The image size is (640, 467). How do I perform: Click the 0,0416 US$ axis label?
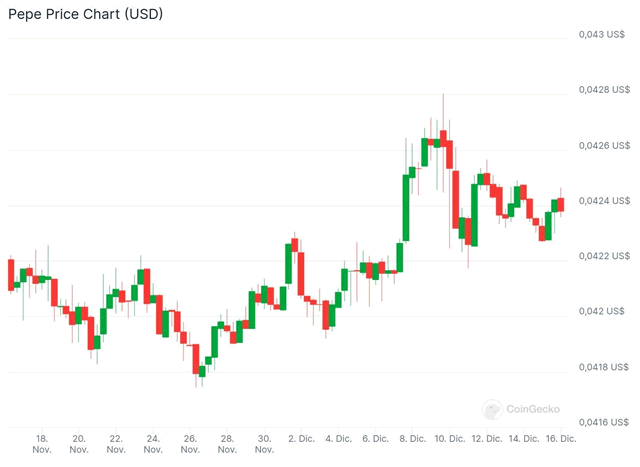coord(607,422)
